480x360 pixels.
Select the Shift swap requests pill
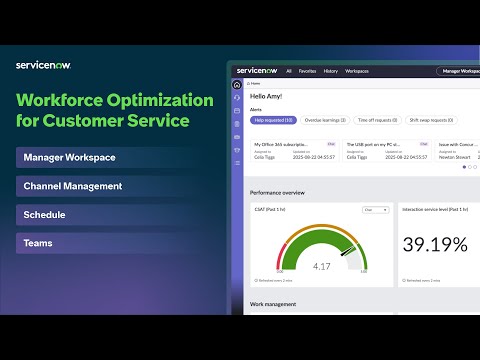tap(431, 120)
